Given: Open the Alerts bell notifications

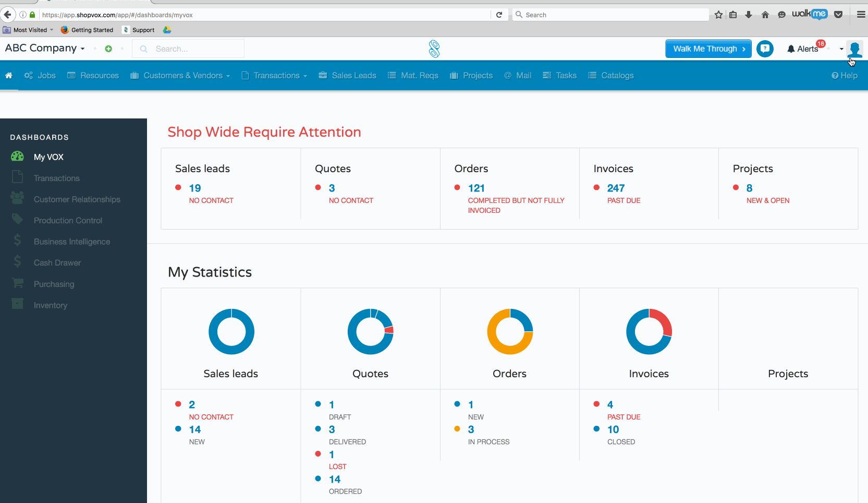Looking at the screenshot, I should click(x=803, y=49).
